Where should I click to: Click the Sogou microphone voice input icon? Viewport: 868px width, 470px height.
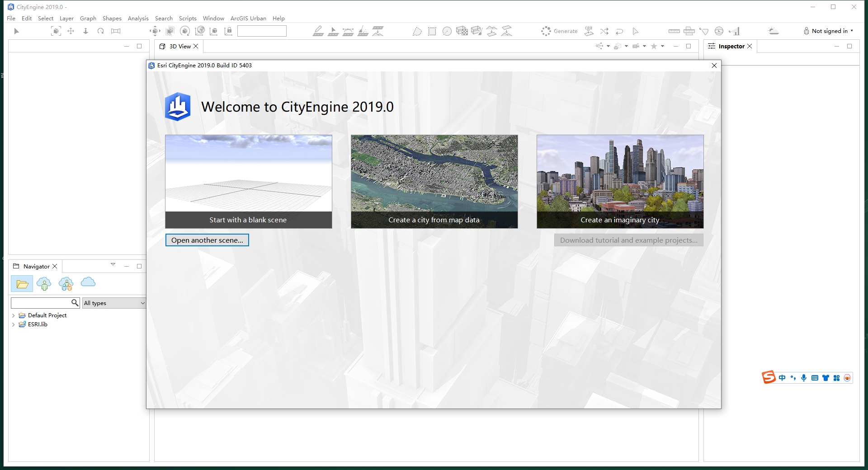(804, 378)
